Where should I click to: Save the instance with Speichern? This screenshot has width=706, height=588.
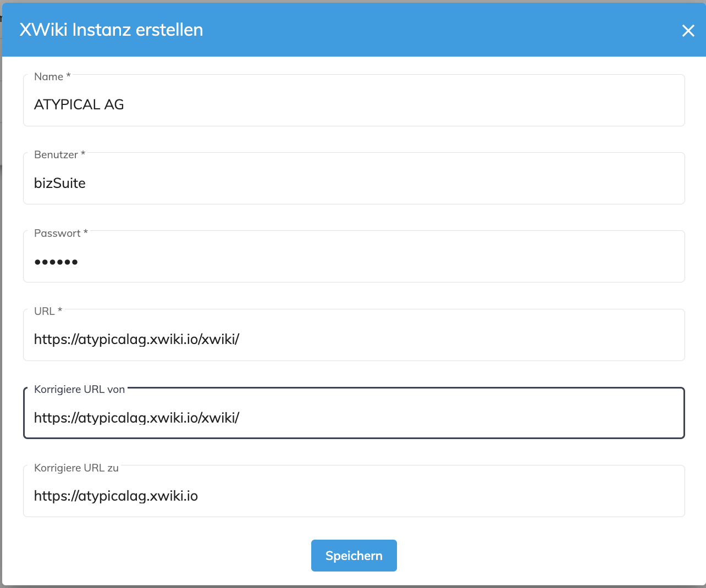tap(354, 556)
